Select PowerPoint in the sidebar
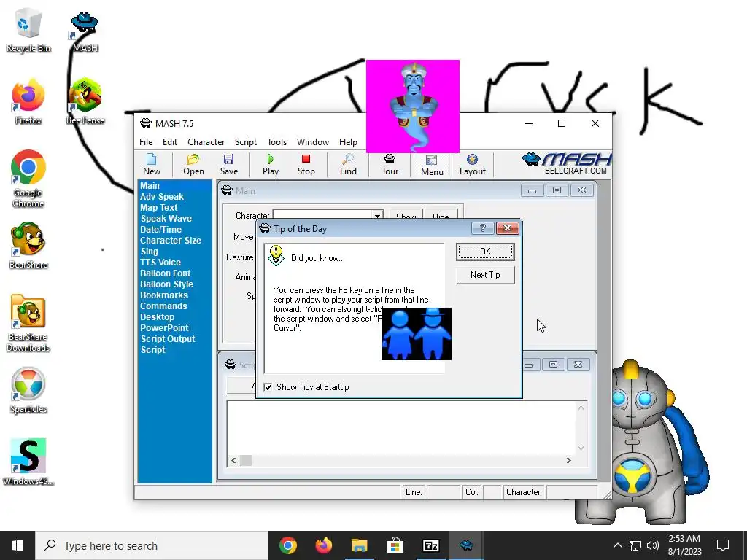Viewport: 747px width, 560px height. click(x=164, y=328)
